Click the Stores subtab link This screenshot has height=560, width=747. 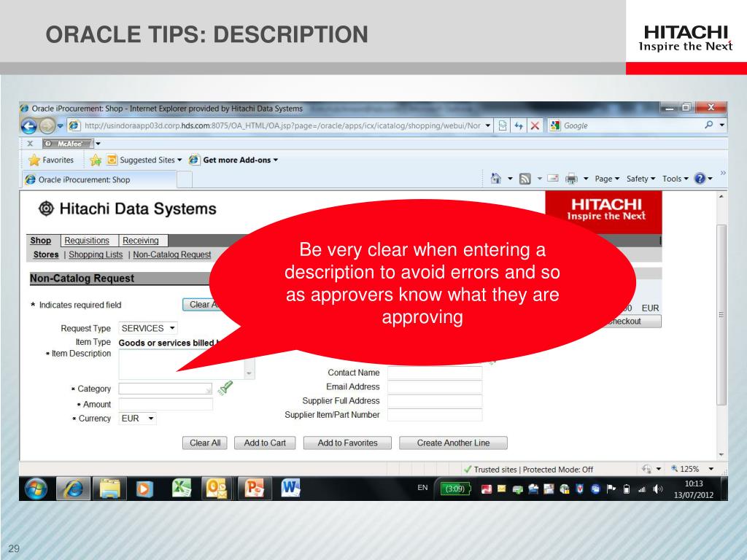tap(46, 254)
